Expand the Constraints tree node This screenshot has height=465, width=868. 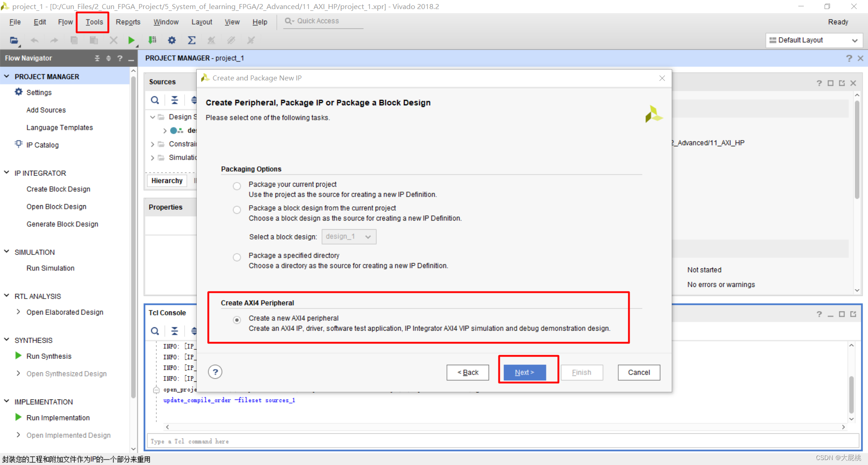coord(153,144)
